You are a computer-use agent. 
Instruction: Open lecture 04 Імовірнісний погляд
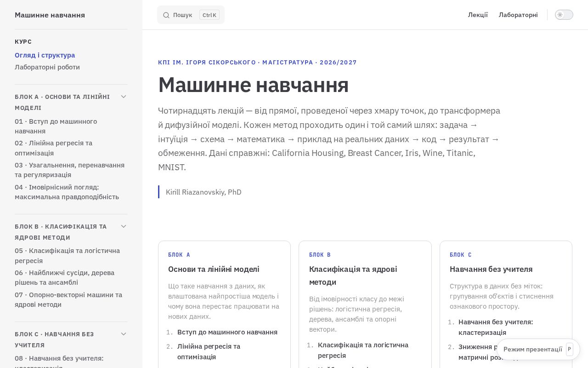coord(67,192)
